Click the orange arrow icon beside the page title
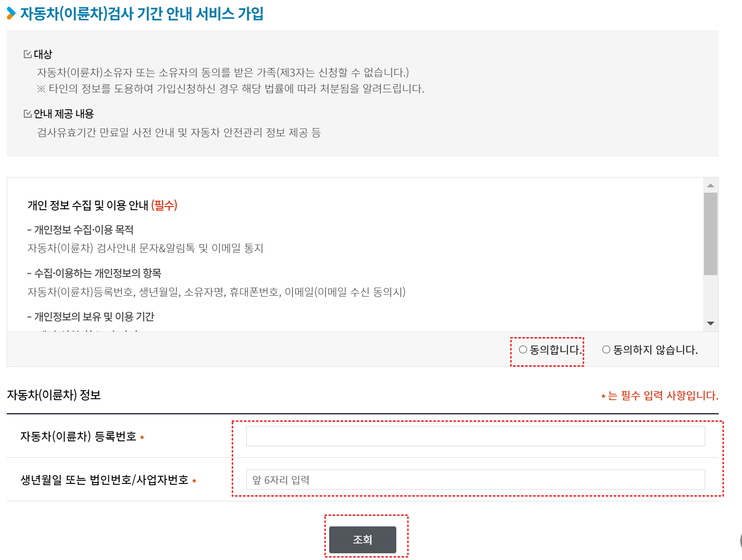742x560 pixels. tap(11, 14)
